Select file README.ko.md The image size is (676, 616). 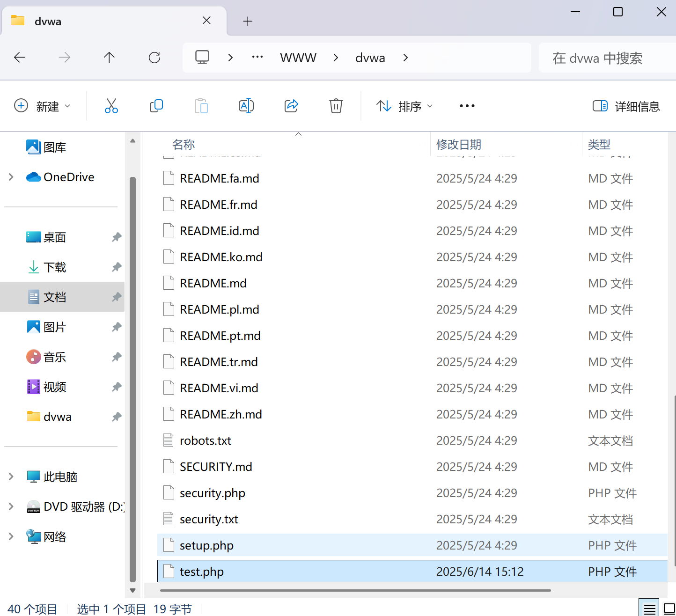(x=412, y=257)
